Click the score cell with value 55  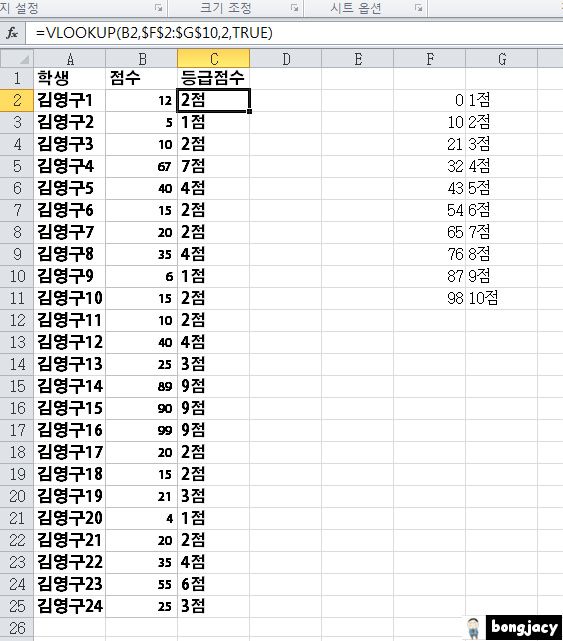(142, 585)
